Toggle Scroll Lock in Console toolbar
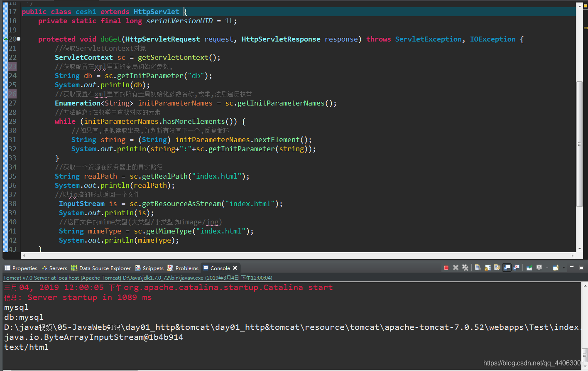 (488, 268)
